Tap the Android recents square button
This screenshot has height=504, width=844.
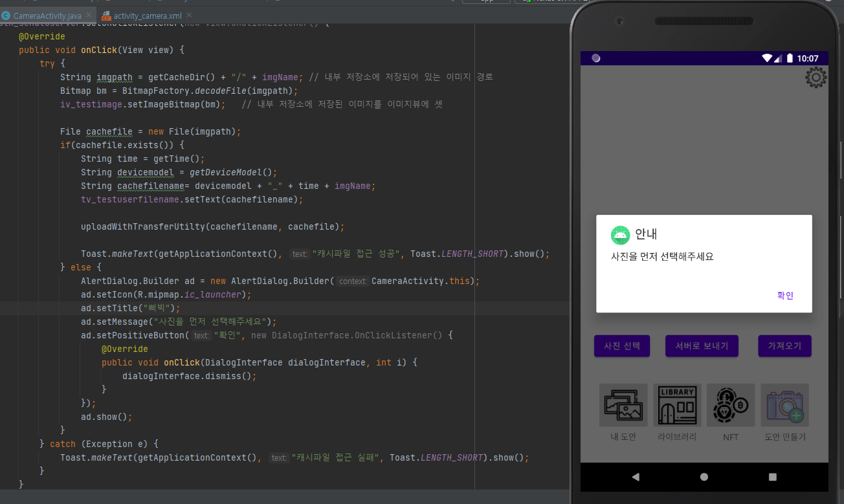pos(772,477)
